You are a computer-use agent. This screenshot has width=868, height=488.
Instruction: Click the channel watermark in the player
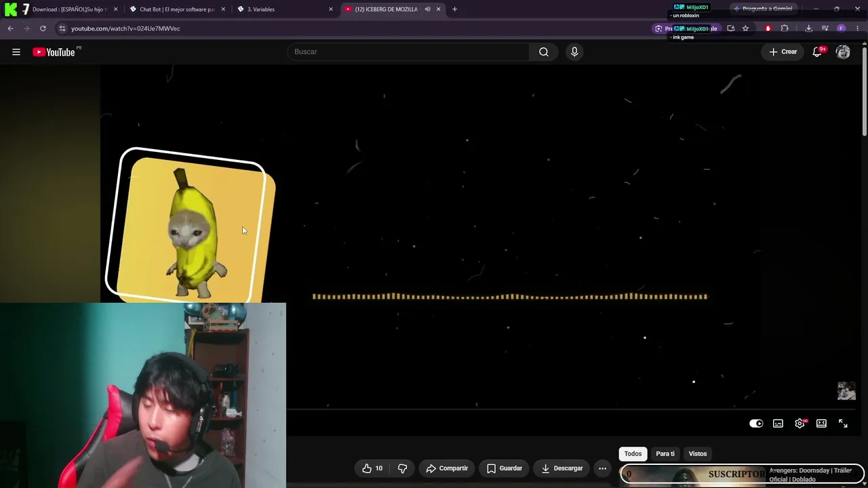tap(846, 391)
